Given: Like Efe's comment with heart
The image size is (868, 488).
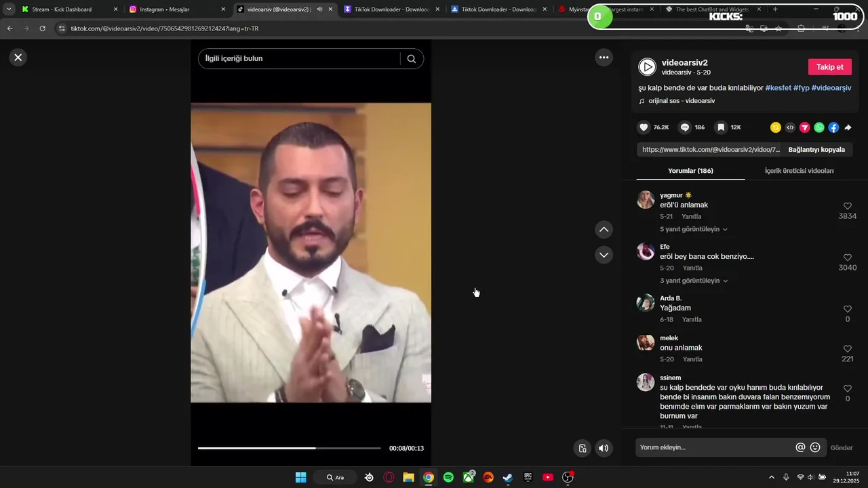Looking at the screenshot, I should coord(848,258).
